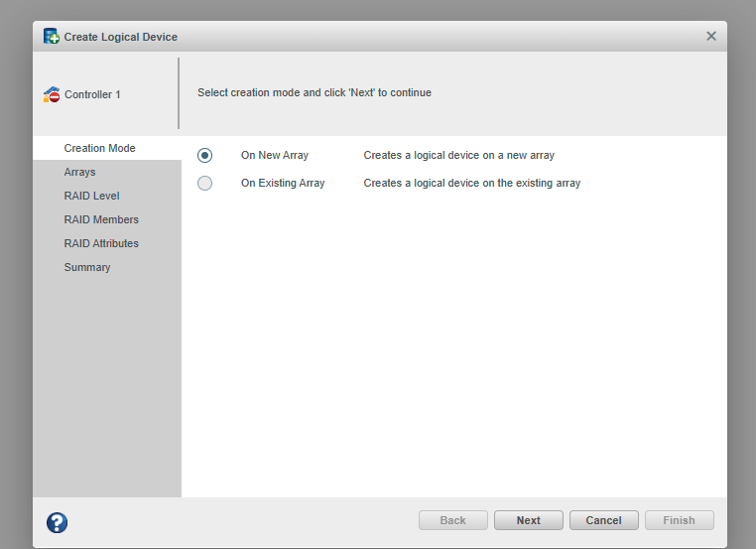Jump to the RAID Attributes step
The width and height of the screenshot is (756, 549).
click(101, 243)
